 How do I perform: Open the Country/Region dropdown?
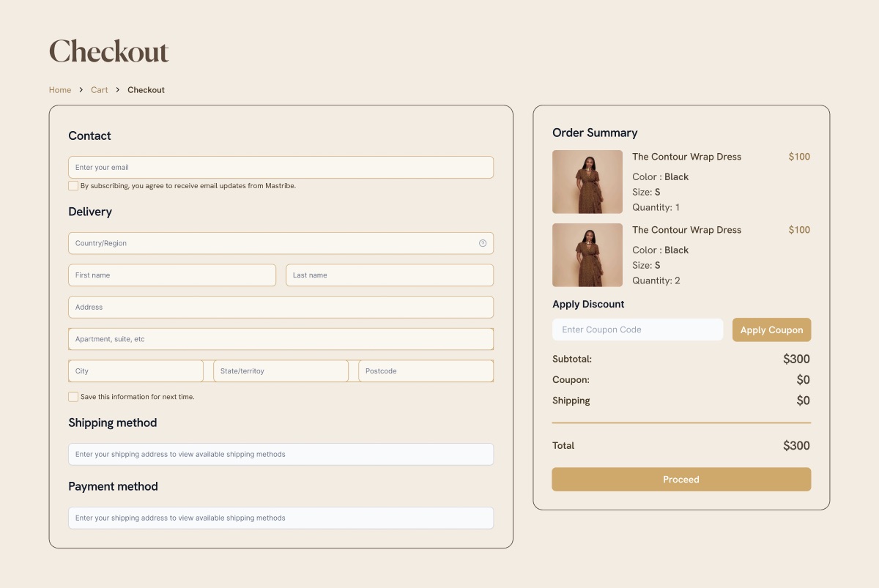[281, 243]
